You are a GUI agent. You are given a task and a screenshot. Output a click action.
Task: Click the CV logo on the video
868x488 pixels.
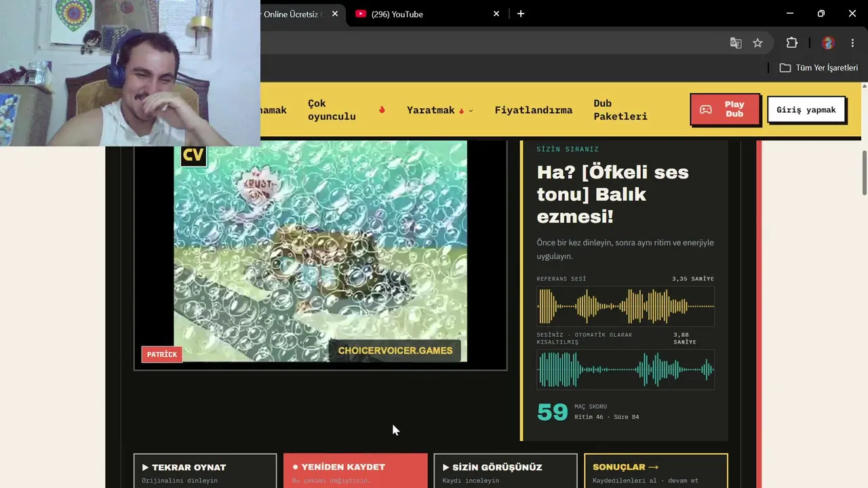coord(193,155)
